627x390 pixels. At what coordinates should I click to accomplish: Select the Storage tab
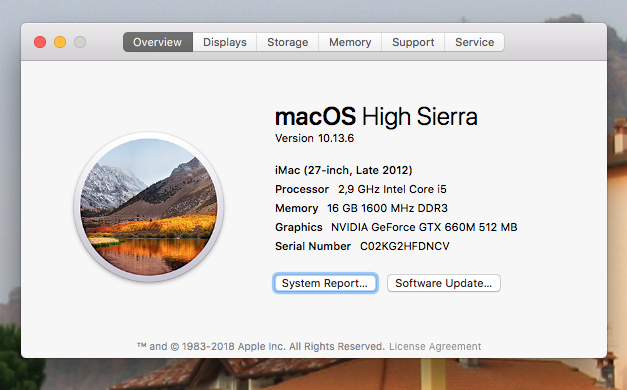pyautogui.click(x=288, y=42)
